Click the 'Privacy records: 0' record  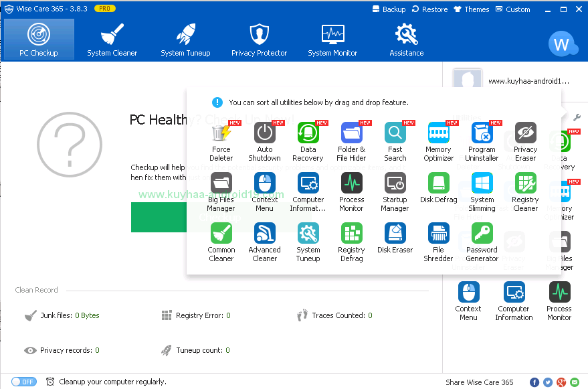point(62,350)
